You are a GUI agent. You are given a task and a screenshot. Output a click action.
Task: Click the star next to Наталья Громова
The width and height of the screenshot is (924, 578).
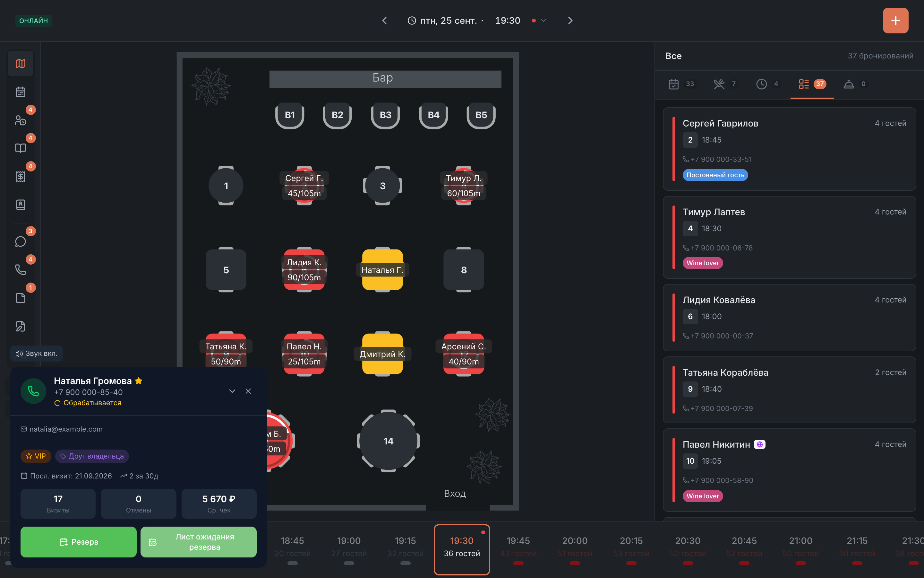point(139,381)
